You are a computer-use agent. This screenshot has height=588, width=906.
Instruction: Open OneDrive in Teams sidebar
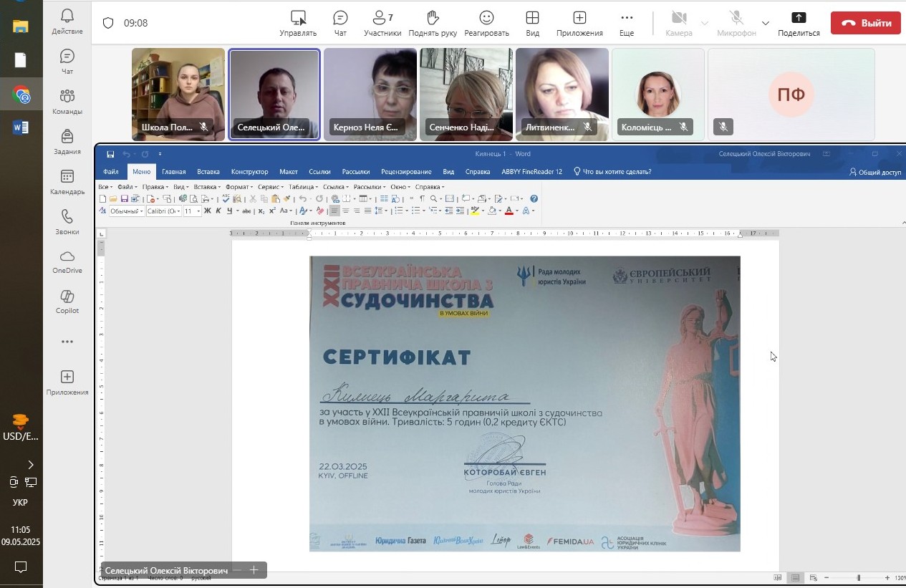point(67,262)
